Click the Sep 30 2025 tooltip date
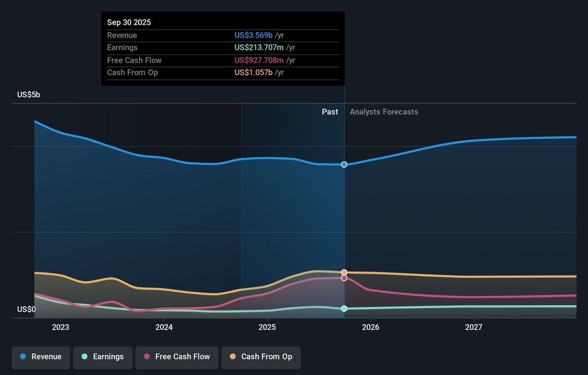This screenshot has height=375, width=588. point(129,22)
